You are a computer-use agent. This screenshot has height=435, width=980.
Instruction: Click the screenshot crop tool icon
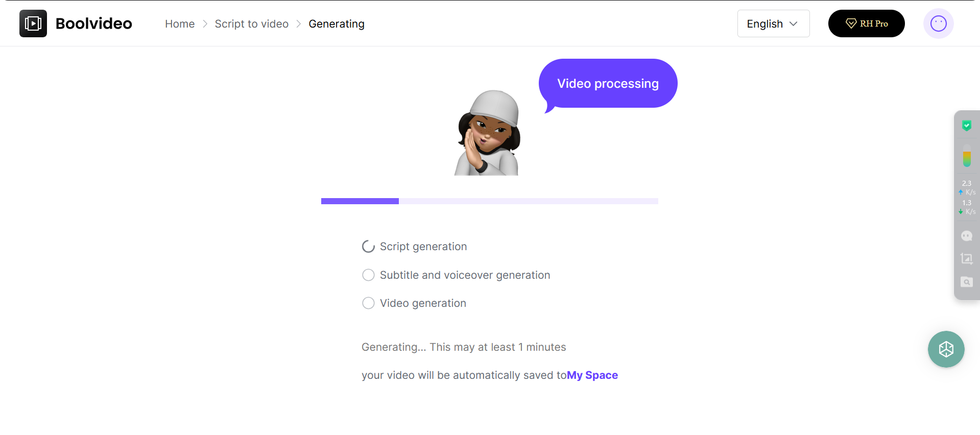click(966, 259)
